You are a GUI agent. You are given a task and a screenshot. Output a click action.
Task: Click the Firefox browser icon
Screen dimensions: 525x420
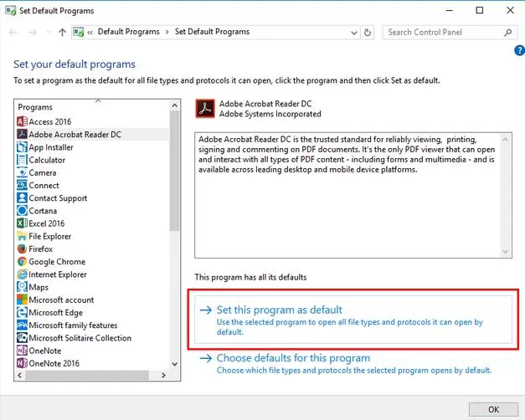22,249
